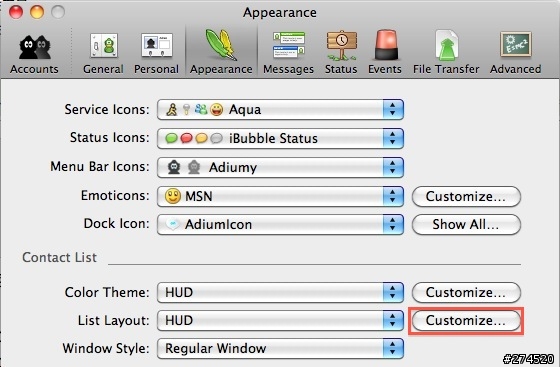
Task: Open the Color Theme dropdown
Action: [280, 292]
